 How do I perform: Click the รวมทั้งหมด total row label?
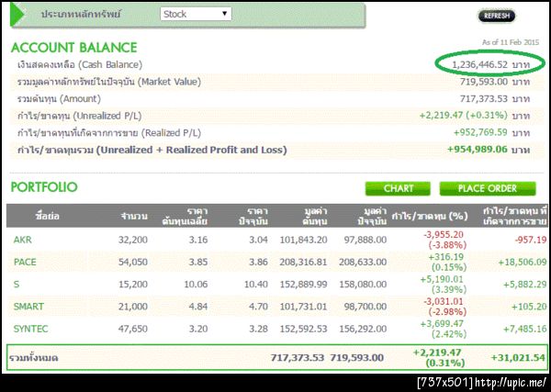click(x=33, y=358)
